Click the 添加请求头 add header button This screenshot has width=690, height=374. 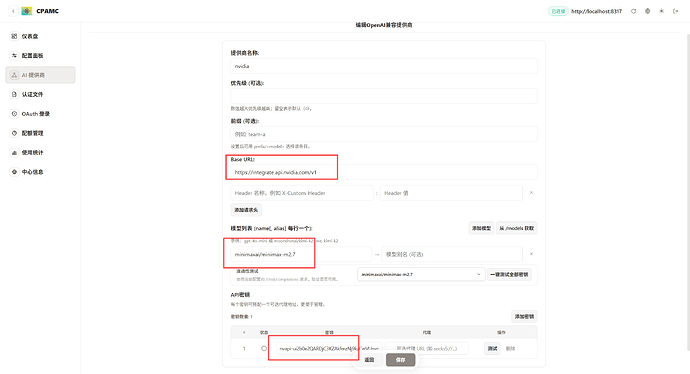click(246, 210)
